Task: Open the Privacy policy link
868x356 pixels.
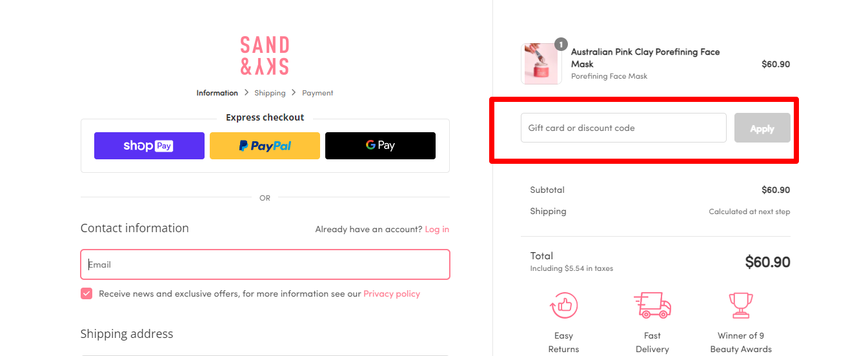Action: (x=392, y=293)
